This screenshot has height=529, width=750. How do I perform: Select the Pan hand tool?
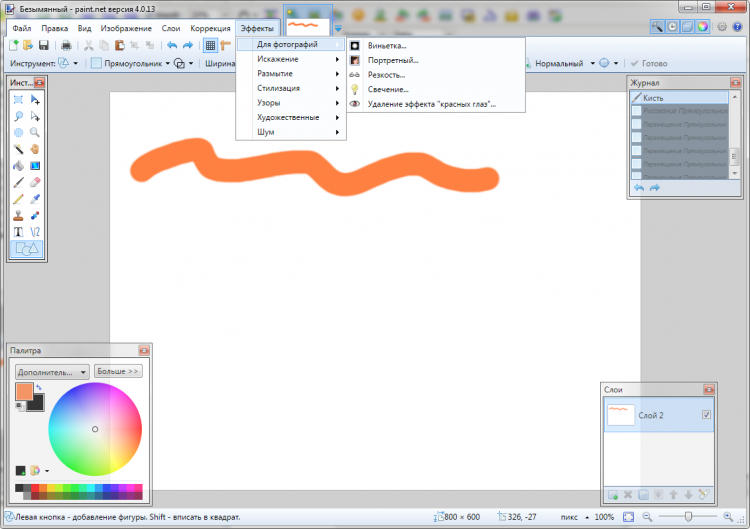point(35,149)
